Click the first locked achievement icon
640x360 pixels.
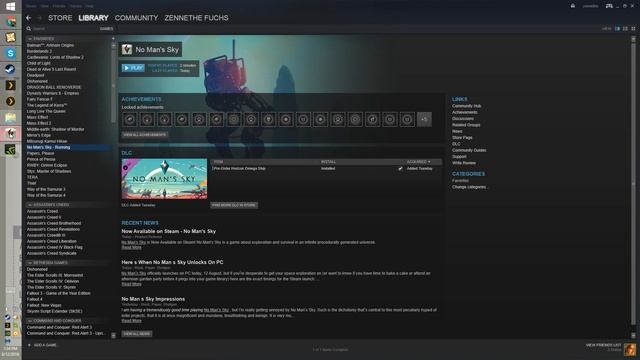pos(130,120)
